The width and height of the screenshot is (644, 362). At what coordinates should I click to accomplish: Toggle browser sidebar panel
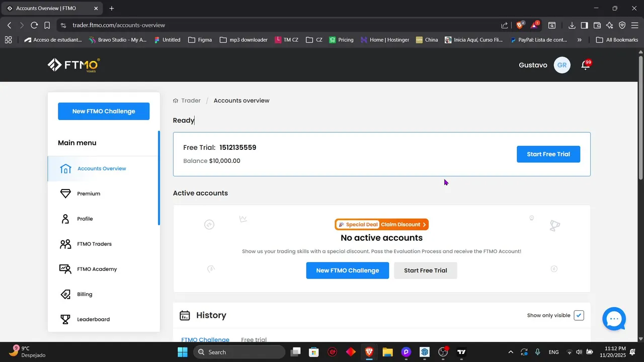point(585,25)
